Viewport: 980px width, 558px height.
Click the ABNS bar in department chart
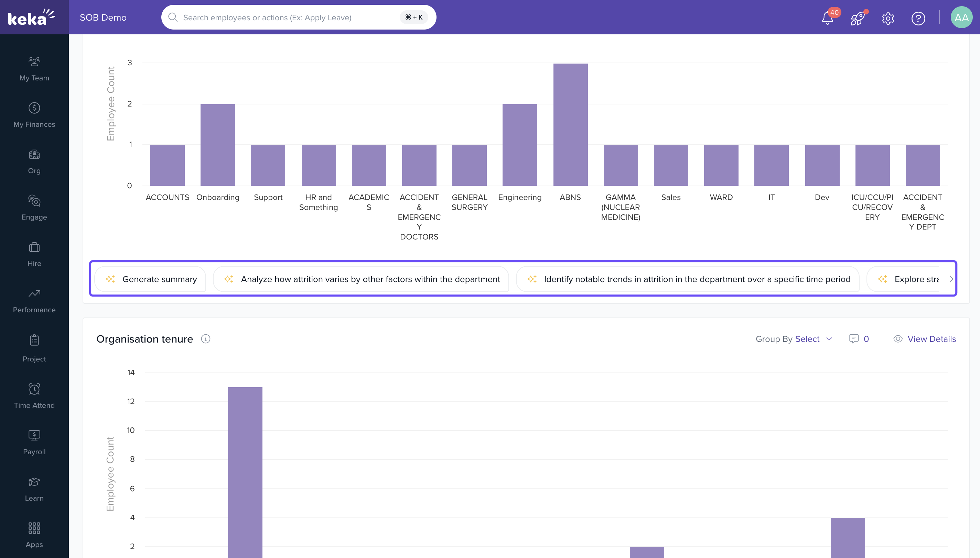pyautogui.click(x=570, y=124)
